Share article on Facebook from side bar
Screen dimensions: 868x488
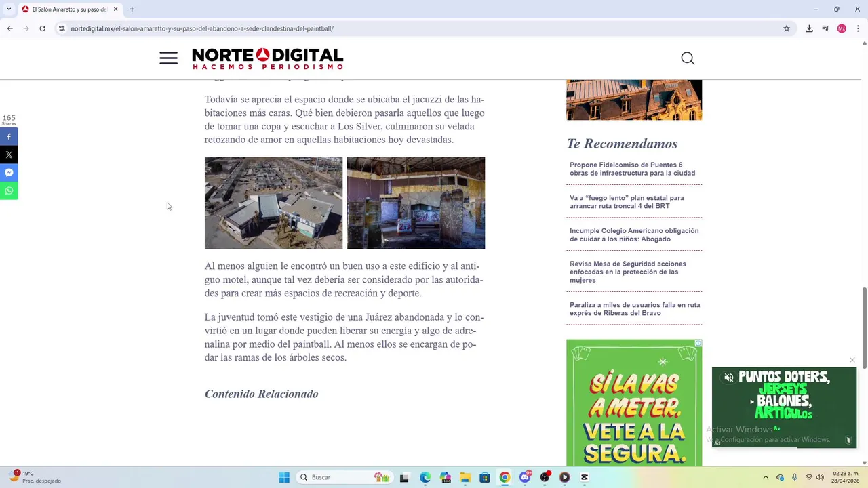point(9,137)
